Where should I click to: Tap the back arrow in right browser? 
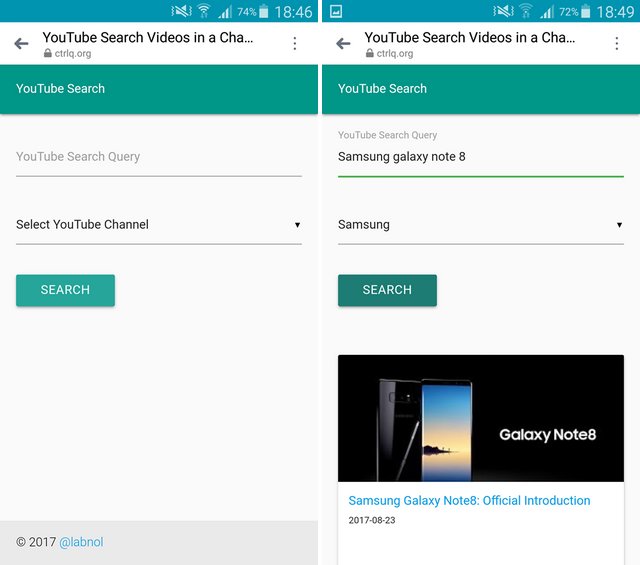343,44
